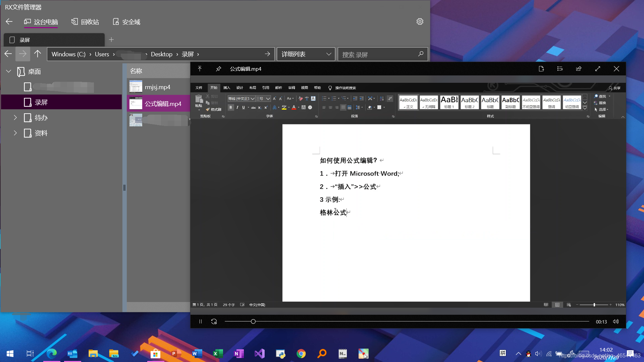Image resolution: width=644 pixels, height=362 pixels.
Task: Switch to 这台电脑 tab
Action: 41,22
